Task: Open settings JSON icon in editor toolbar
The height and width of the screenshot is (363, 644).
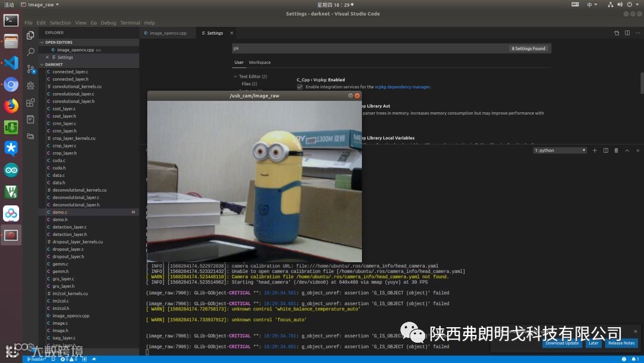Action: [617, 33]
